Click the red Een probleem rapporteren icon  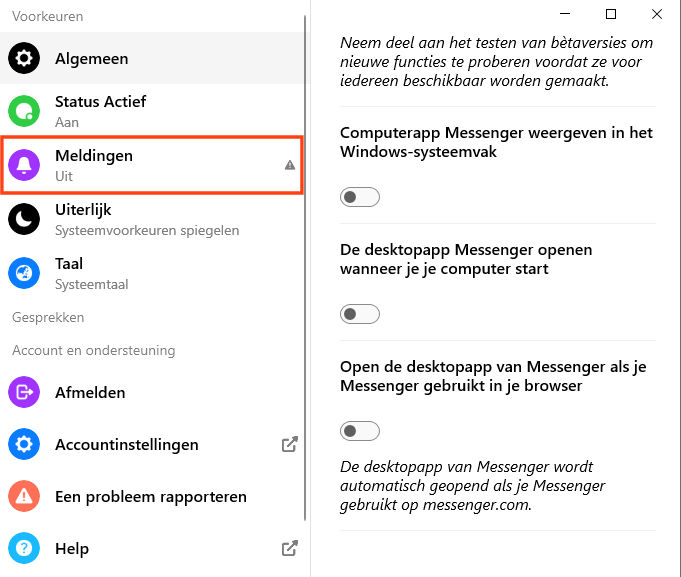click(24, 496)
